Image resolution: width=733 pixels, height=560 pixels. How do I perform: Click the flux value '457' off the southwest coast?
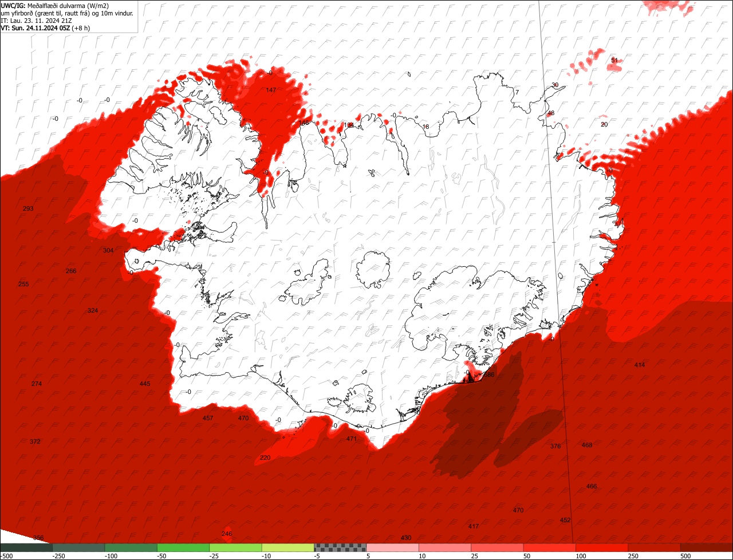click(208, 418)
